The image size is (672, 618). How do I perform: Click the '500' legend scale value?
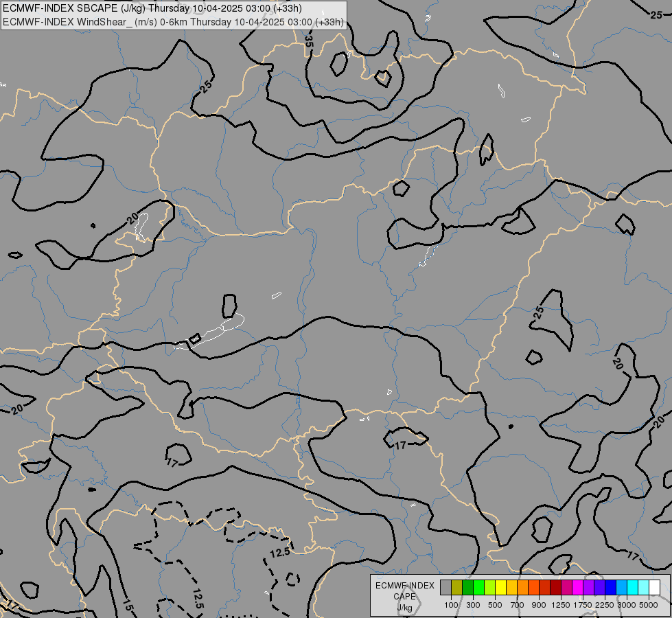click(495, 605)
